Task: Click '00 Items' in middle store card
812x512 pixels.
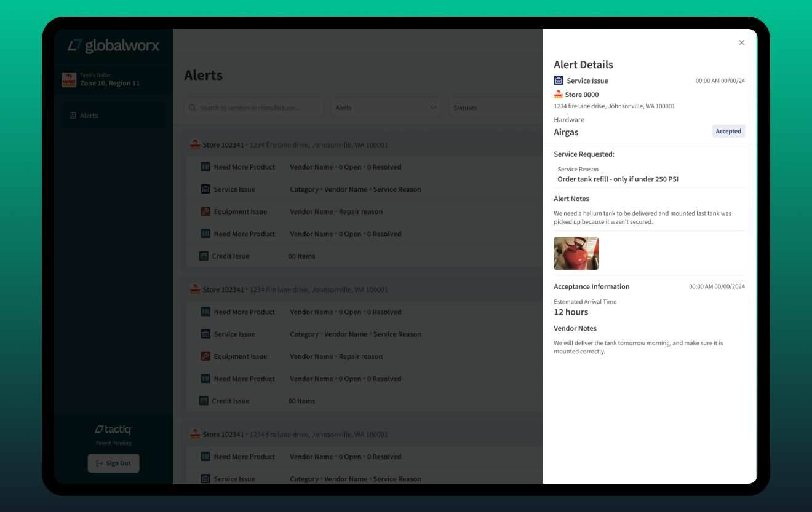Action: (301, 401)
